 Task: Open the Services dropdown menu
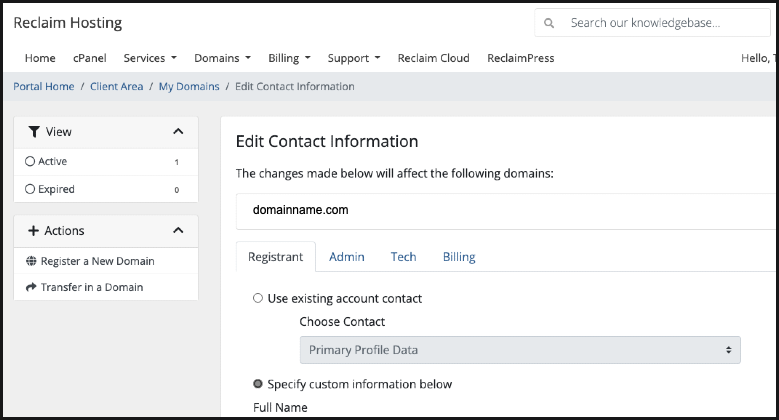[150, 58]
